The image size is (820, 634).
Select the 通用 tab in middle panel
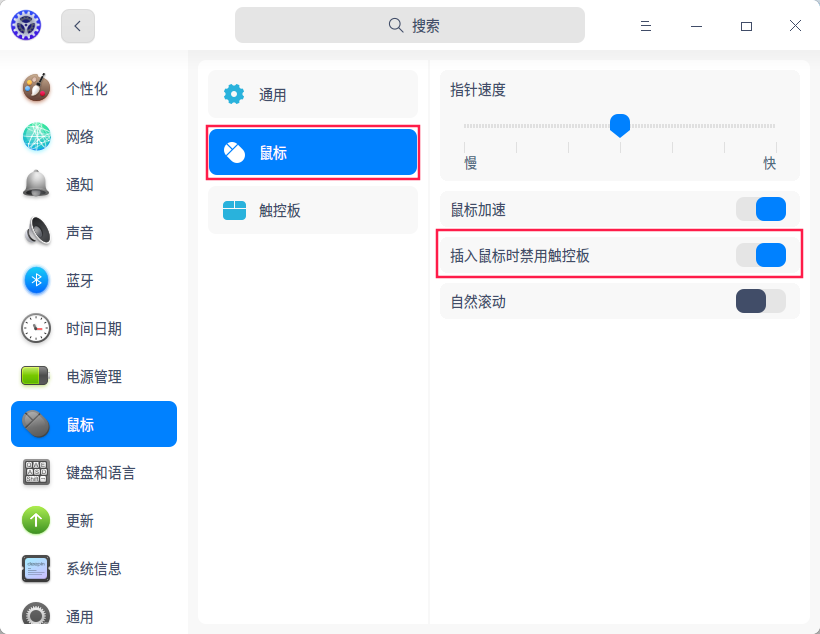click(x=313, y=94)
